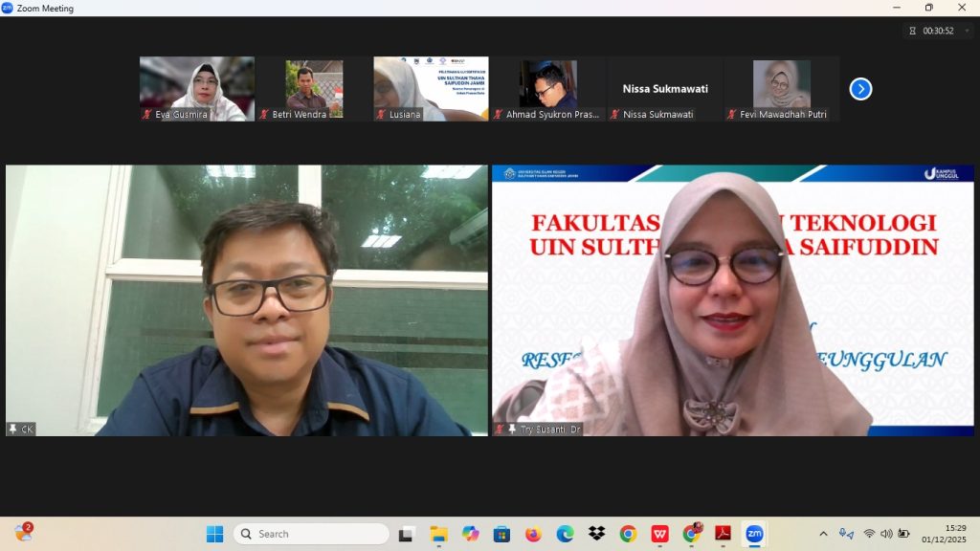980x551 pixels.
Task: Click the muted microphone icon beside Eva Gusmira
Action: coord(147,114)
